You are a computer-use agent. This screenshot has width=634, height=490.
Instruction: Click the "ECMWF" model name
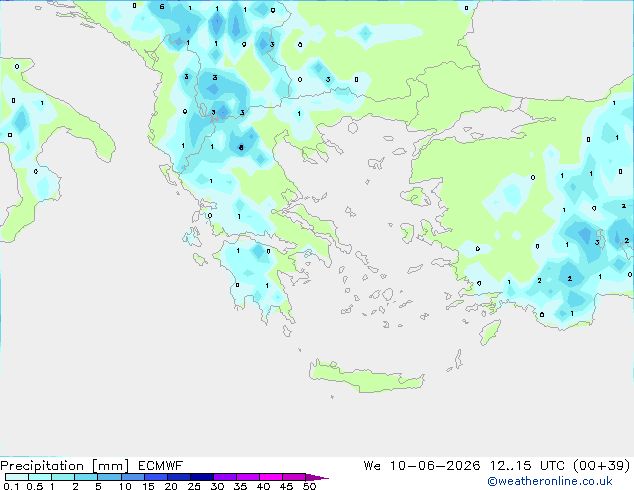161,466
